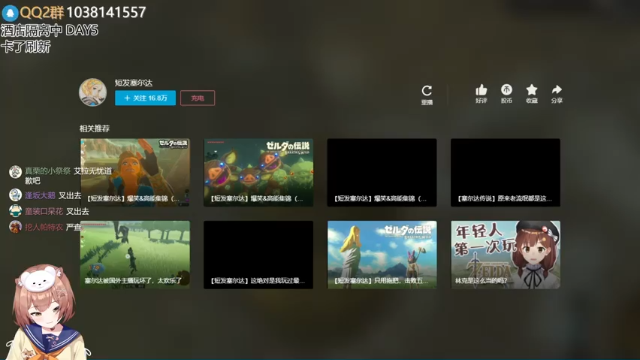Follow the uploader with 关注 16.8万 button
This screenshot has width=640, height=360.
[145, 98]
